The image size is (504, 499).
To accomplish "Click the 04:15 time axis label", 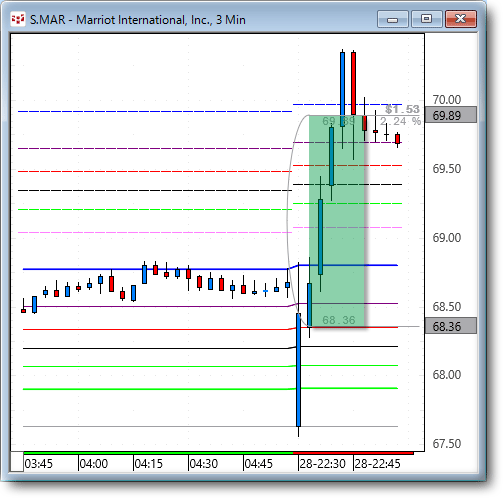I will pos(148,464).
